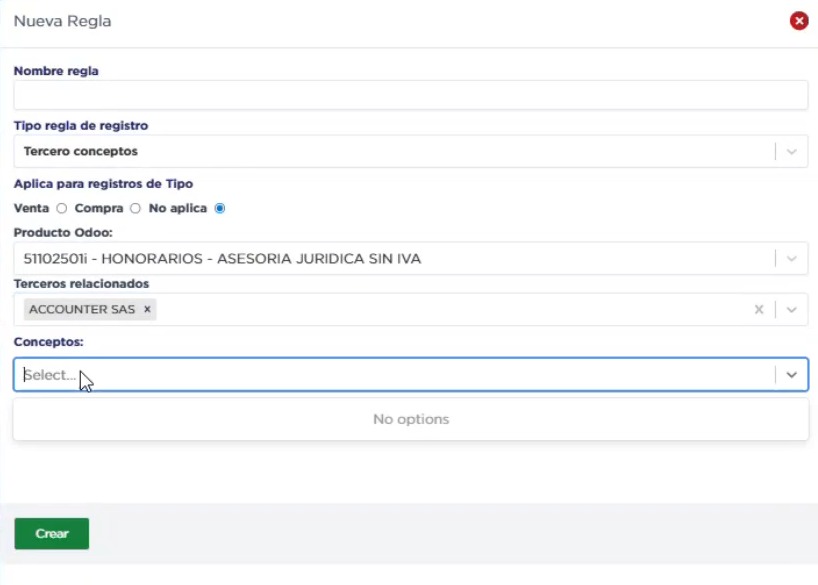The width and height of the screenshot is (818, 585).
Task: Focus the Nombre regla text field
Action: 410,95
